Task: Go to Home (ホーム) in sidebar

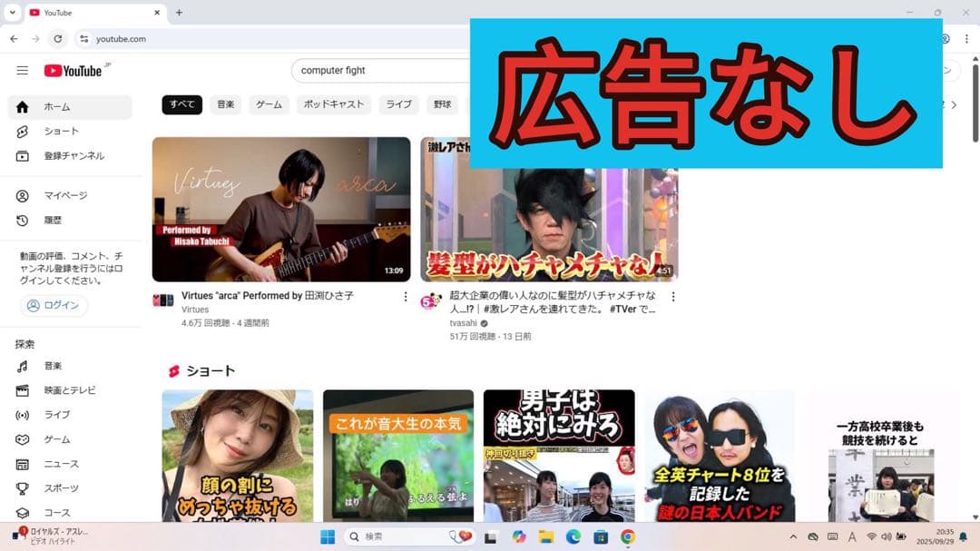Action: 70,107
